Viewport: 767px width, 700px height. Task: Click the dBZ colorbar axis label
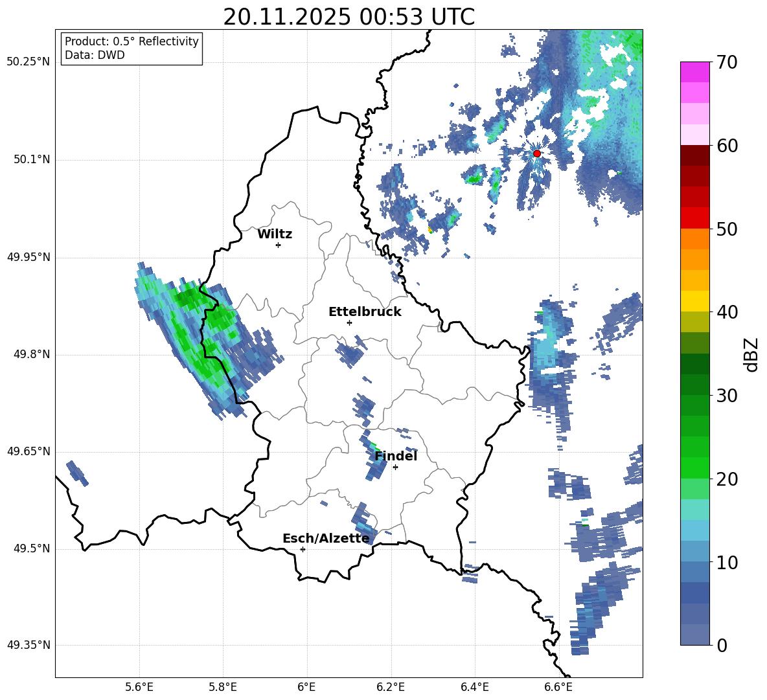coord(752,355)
